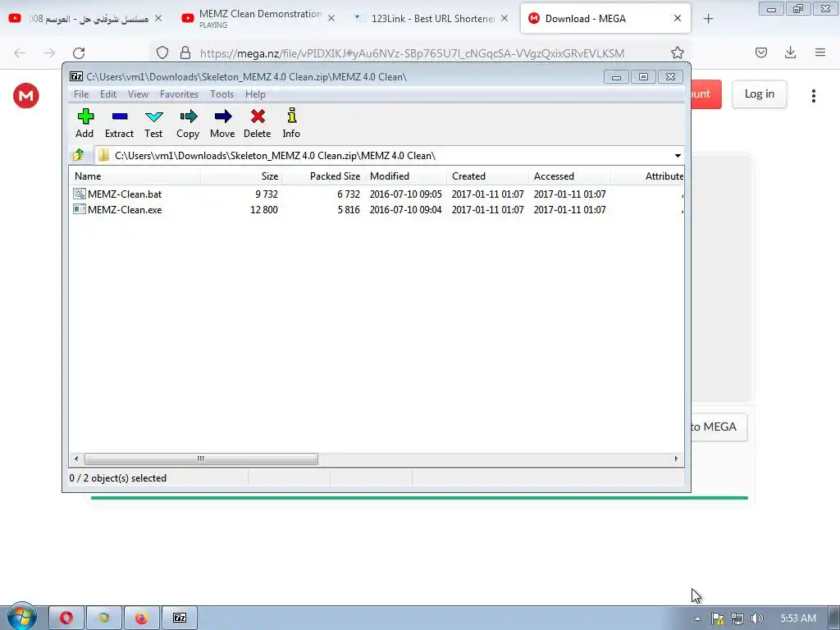Click the tracking protection shield icon
840x630 pixels.
pos(162,52)
